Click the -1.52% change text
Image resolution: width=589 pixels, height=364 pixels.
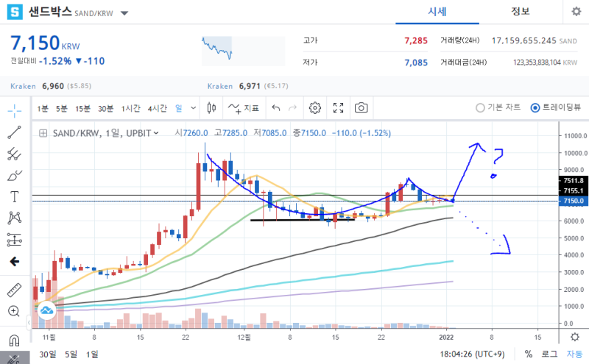[55, 61]
